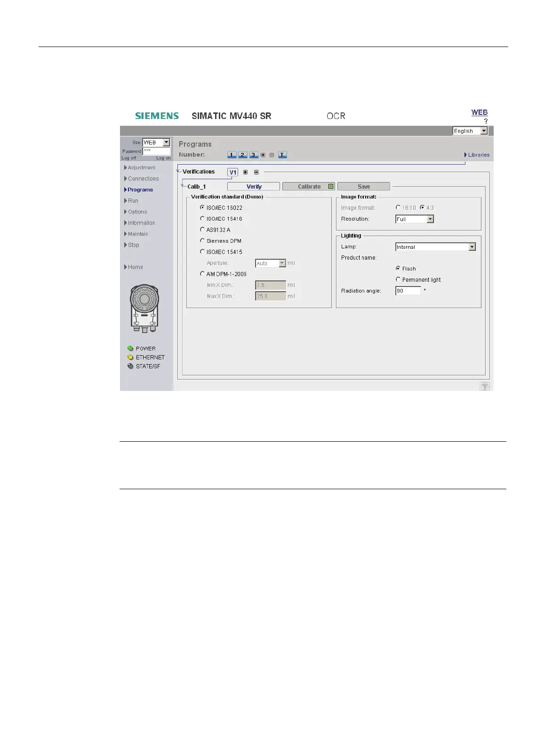Image resolution: width=560 pixels, height=747 pixels.
Task: Click Log off
Action: click(x=128, y=158)
